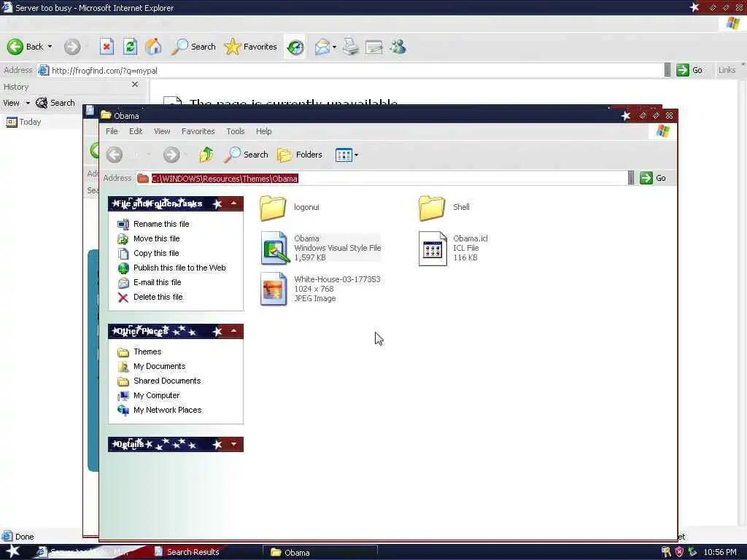Screen dimensions: 747x560
Task: Click the clock showing 10:56 PM
Action: (x=720, y=553)
